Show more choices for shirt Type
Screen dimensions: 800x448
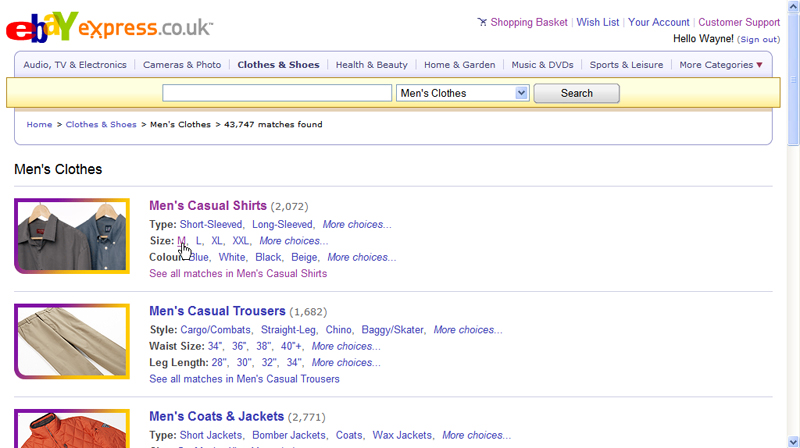pyautogui.click(x=357, y=225)
